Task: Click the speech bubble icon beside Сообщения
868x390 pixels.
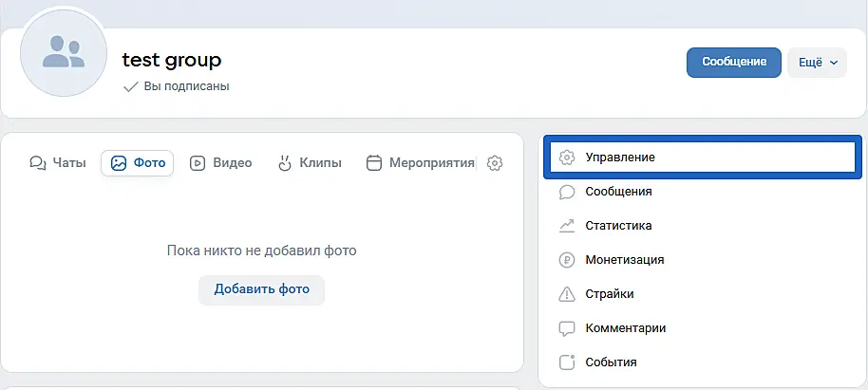Action: [567, 192]
